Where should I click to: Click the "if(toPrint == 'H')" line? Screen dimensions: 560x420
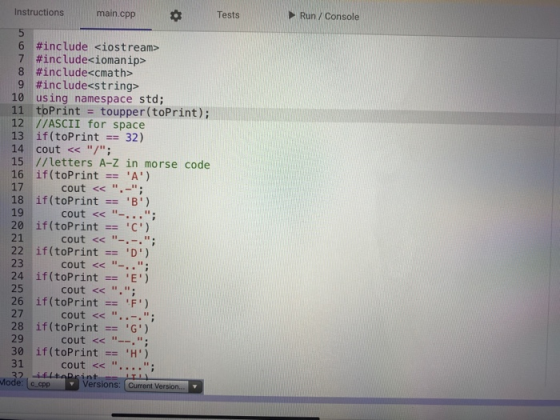[x=92, y=352]
